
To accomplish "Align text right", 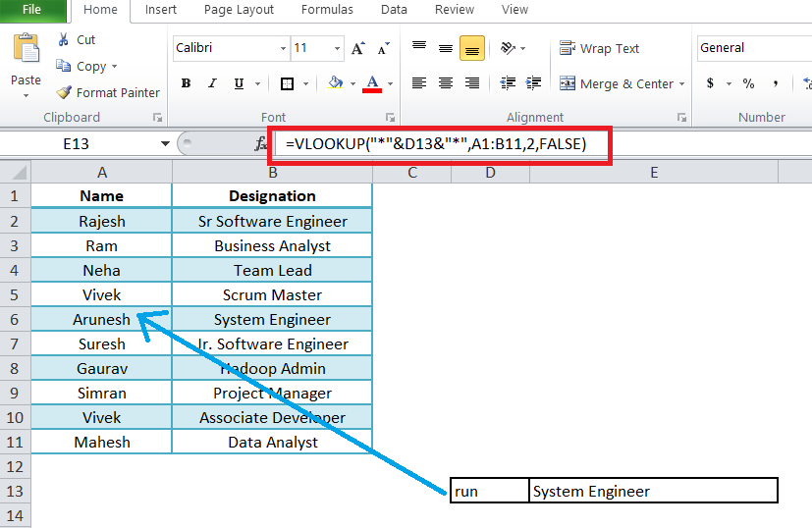I will pyautogui.click(x=471, y=83).
